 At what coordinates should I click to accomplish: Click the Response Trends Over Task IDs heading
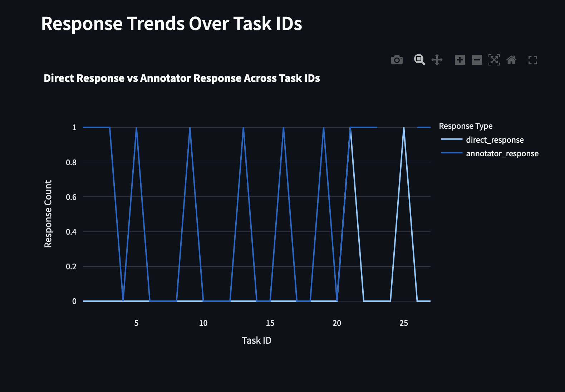(172, 24)
